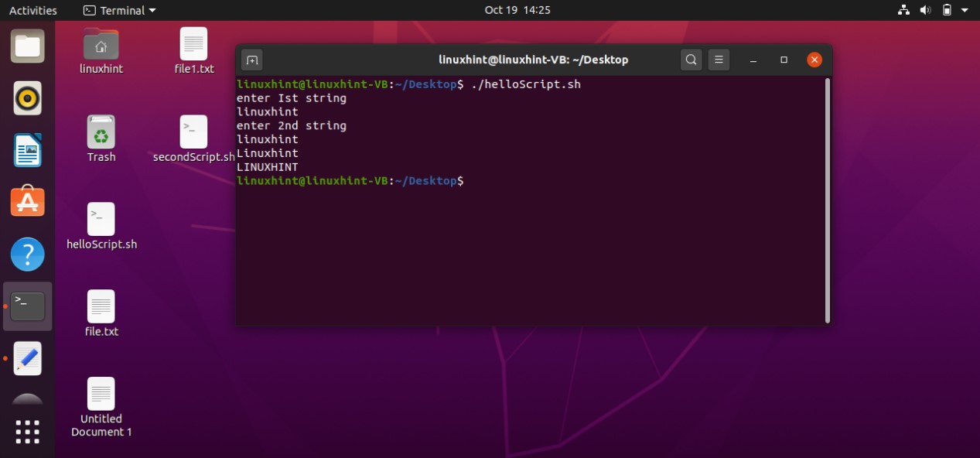Select helloScript.sh desktop file
Screen dimensions: 980x458
pyautogui.click(x=101, y=227)
